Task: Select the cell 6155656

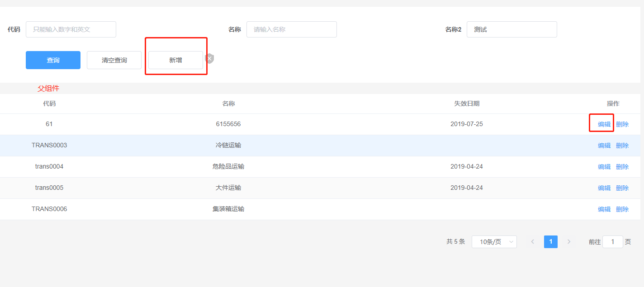Action: click(x=228, y=124)
